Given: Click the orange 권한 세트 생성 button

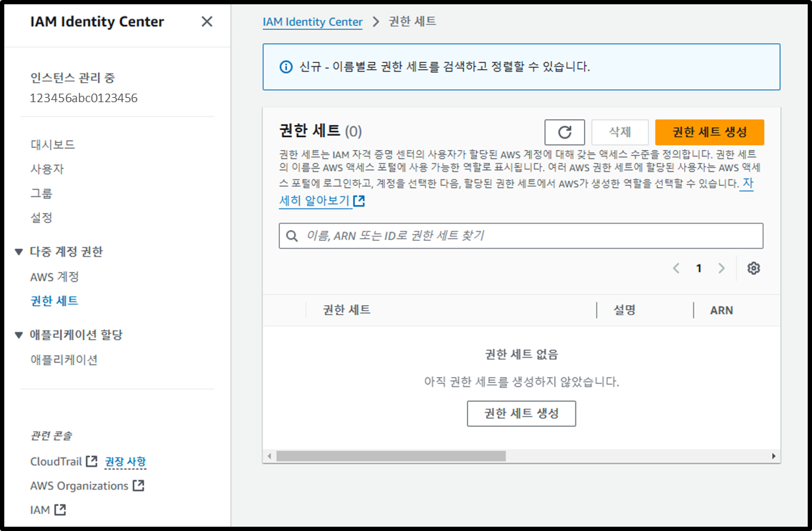Looking at the screenshot, I should point(709,132).
